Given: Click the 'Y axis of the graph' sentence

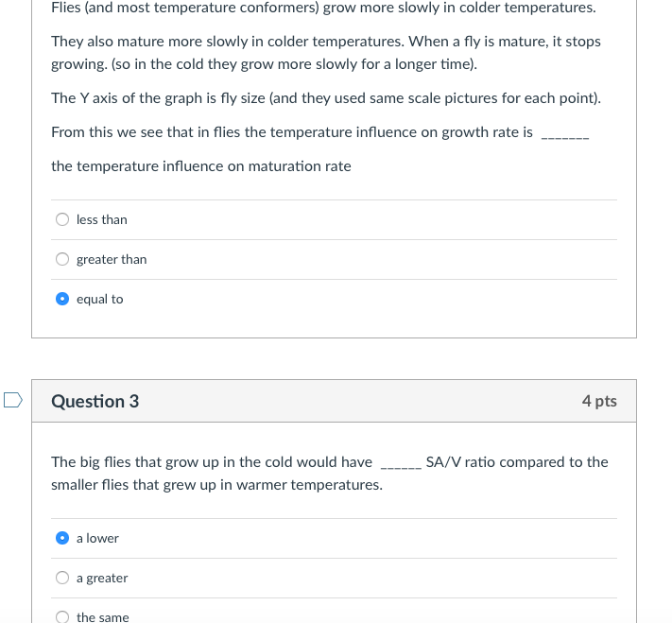Looking at the screenshot, I should pos(325,98).
